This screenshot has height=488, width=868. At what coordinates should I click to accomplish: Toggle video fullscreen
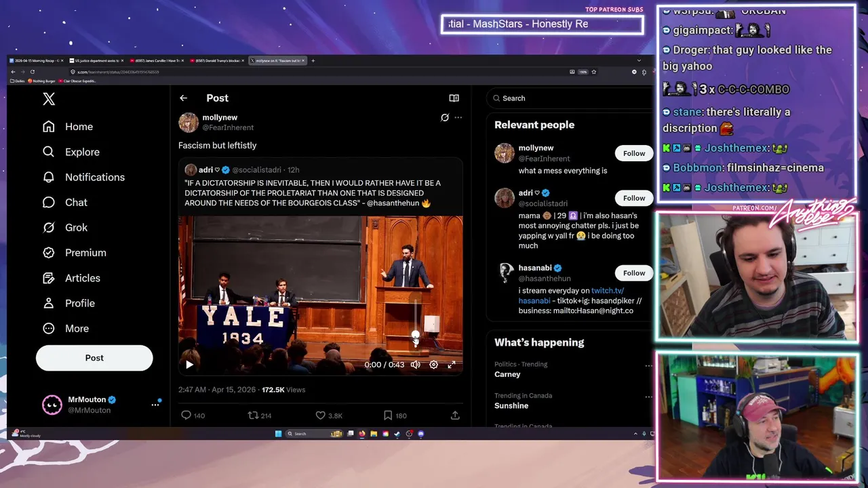coord(452,365)
